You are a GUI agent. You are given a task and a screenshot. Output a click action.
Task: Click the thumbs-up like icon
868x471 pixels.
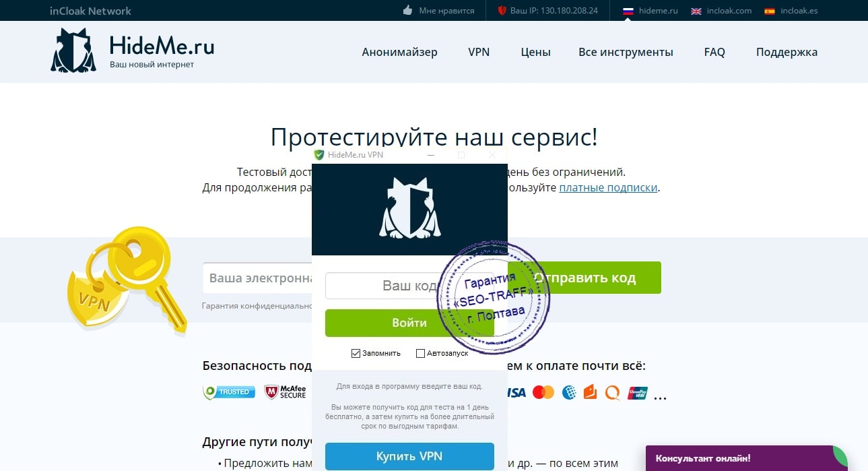[407, 10]
